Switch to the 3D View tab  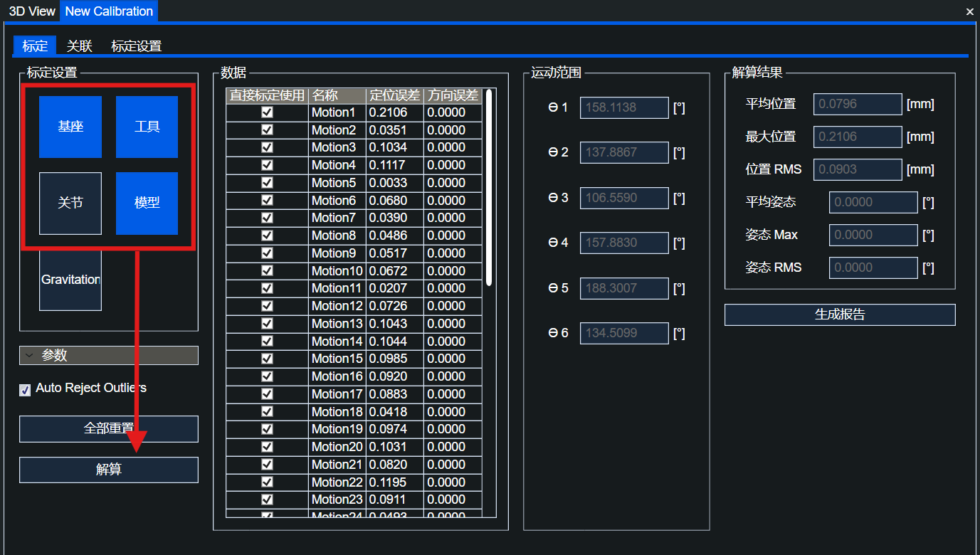pyautogui.click(x=32, y=11)
